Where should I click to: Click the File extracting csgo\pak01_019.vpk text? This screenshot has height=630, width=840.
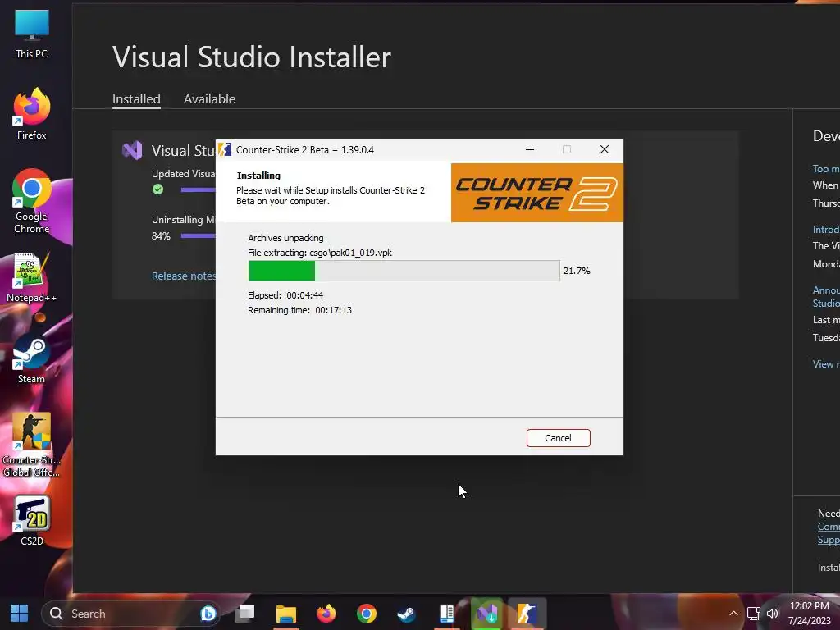[x=320, y=253]
